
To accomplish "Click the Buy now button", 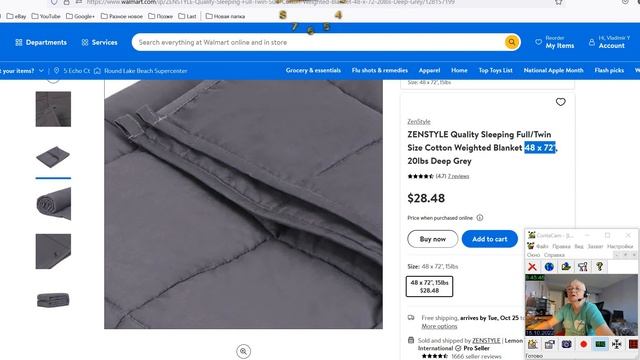I will point(433,239).
